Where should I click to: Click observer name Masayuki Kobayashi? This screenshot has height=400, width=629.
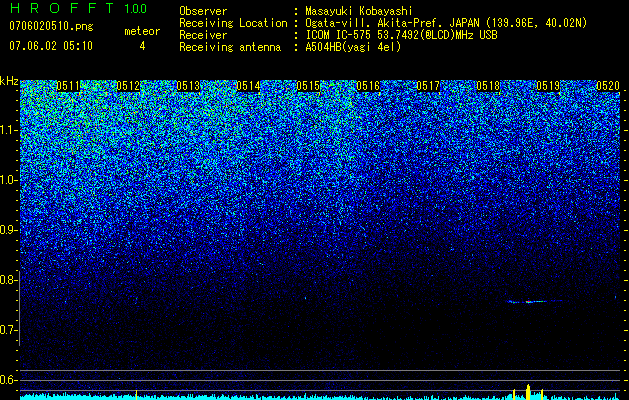click(359, 11)
